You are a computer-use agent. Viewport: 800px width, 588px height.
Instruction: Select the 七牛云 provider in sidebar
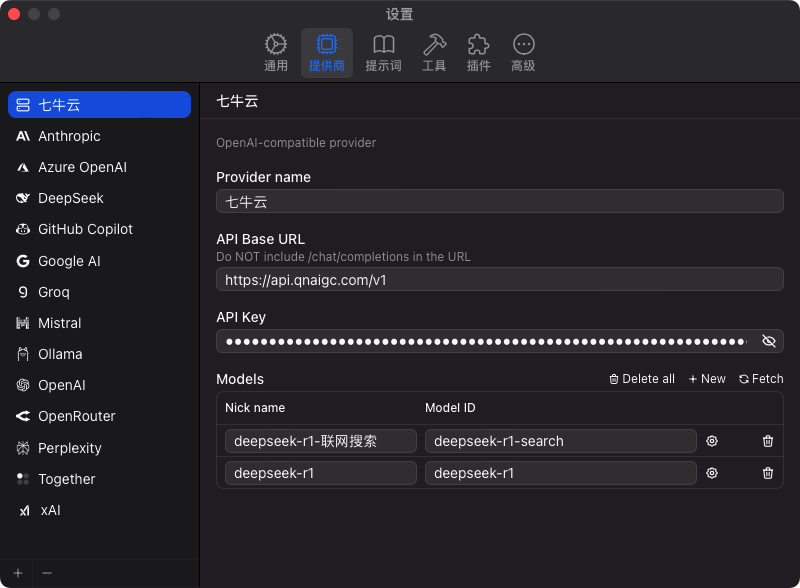(99, 105)
